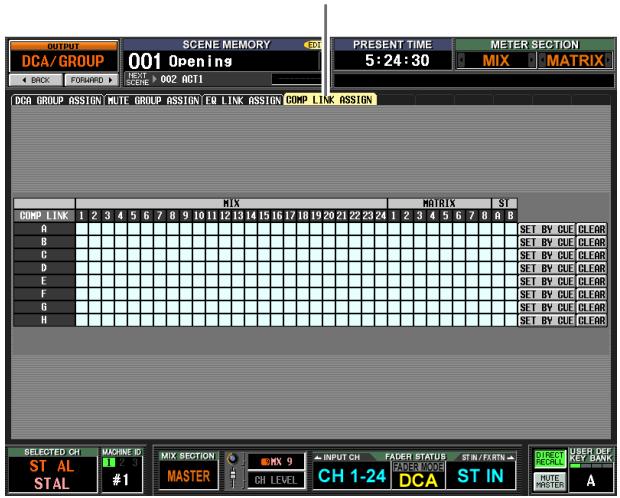Click the MX 9 send indicator
The image size is (620, 498).
[276, 462]
